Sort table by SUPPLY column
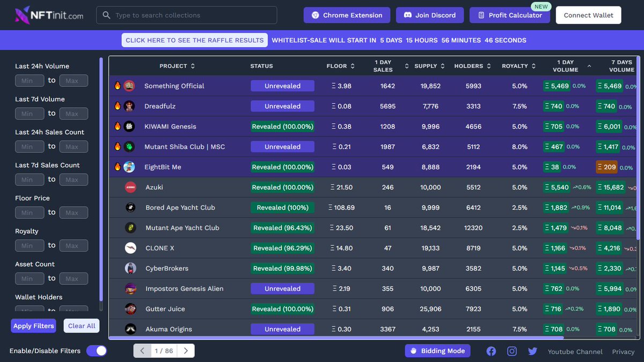644x362 pixels. pyautogui.click(x=429, y=66)
